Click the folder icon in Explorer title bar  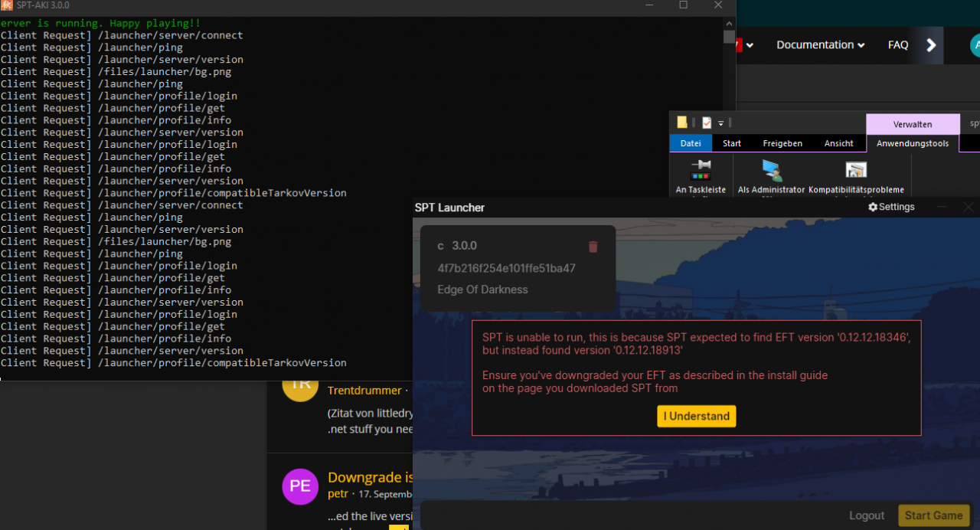pos(682,123)
